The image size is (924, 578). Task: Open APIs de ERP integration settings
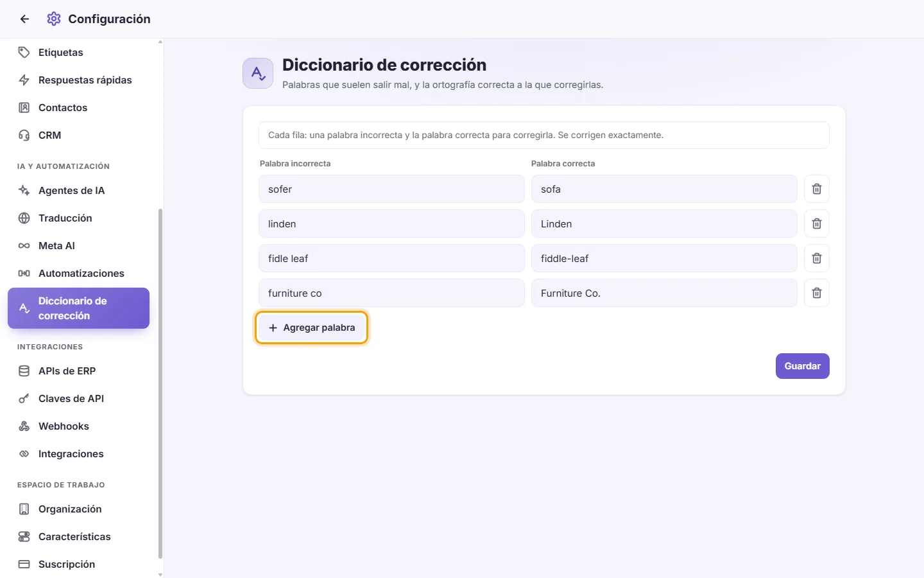click(x=78, y=371)
